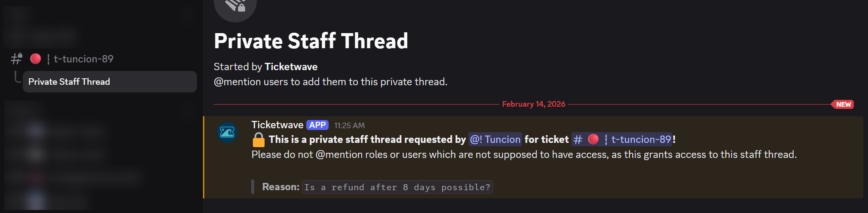This screenshot has width=868, height=213.
Task: Click the hash icon inside the channel mention
Action: click(578, 139)
